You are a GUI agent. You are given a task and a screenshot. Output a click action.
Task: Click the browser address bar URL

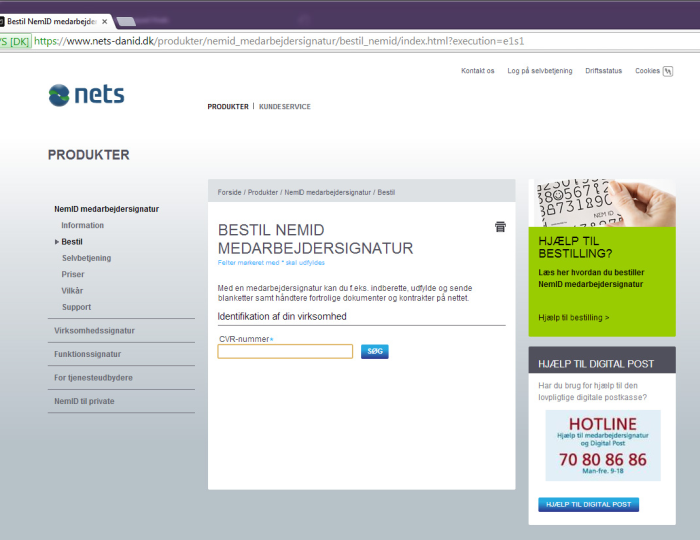[x=279, y=41]
